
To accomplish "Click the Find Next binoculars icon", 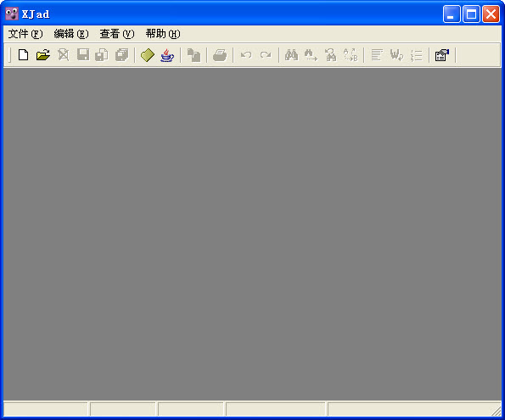I will click(311, 55).
